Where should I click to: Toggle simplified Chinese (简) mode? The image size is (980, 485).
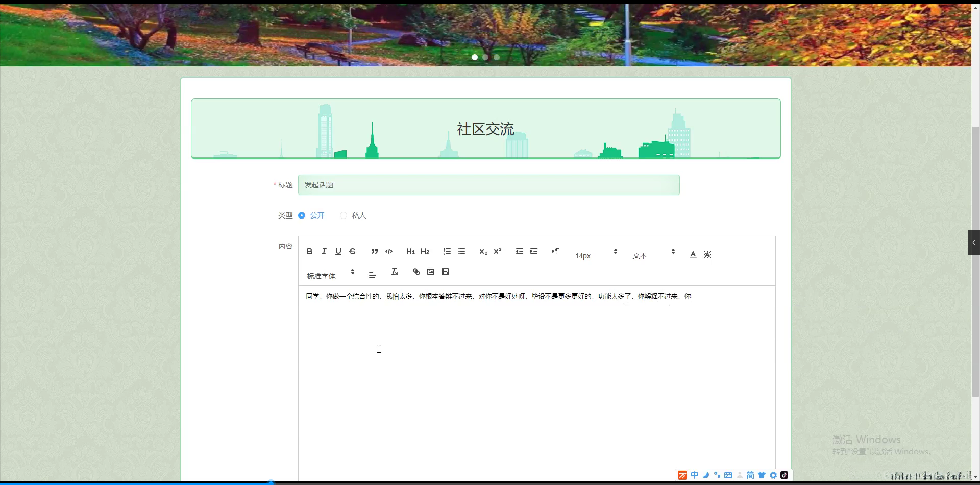point(750,475)
